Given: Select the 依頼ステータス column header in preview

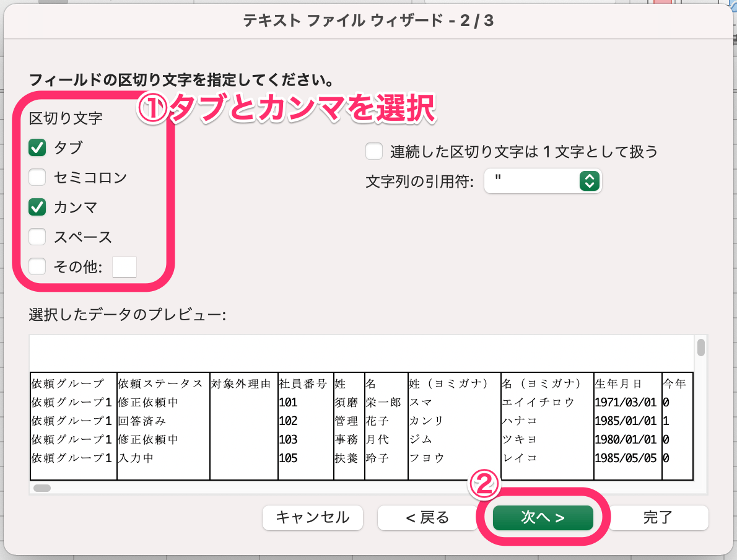Looking at the screenshot, I should point(160,383).
